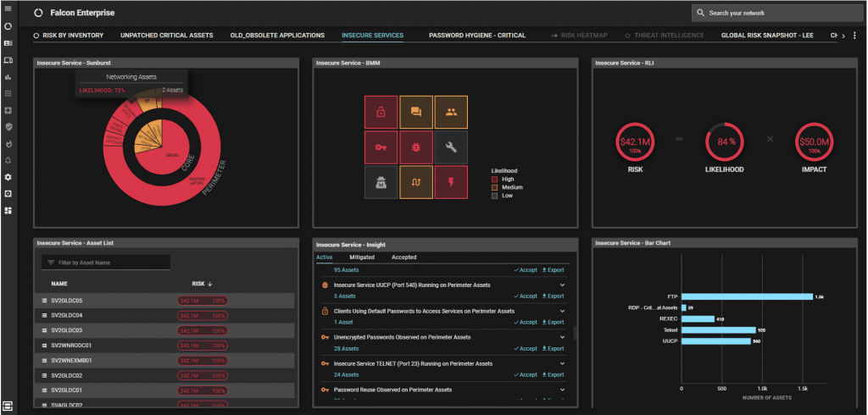The height and width of the screenshot is (415, 868).
Task: Open the devices icon in the sidebar
Action: 8,60
